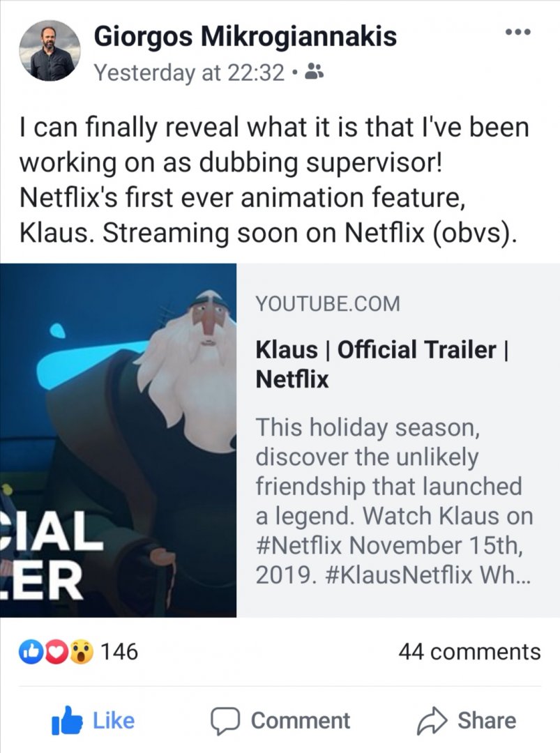Tap the share arrow icon

431,721
